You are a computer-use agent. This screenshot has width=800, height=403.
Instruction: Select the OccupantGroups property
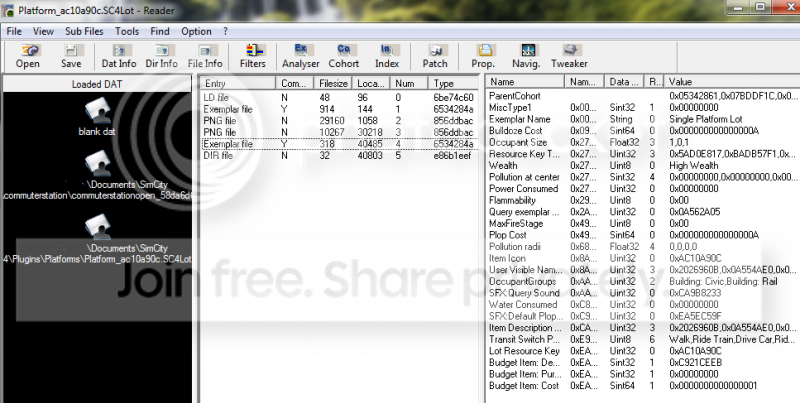point(643,282)
